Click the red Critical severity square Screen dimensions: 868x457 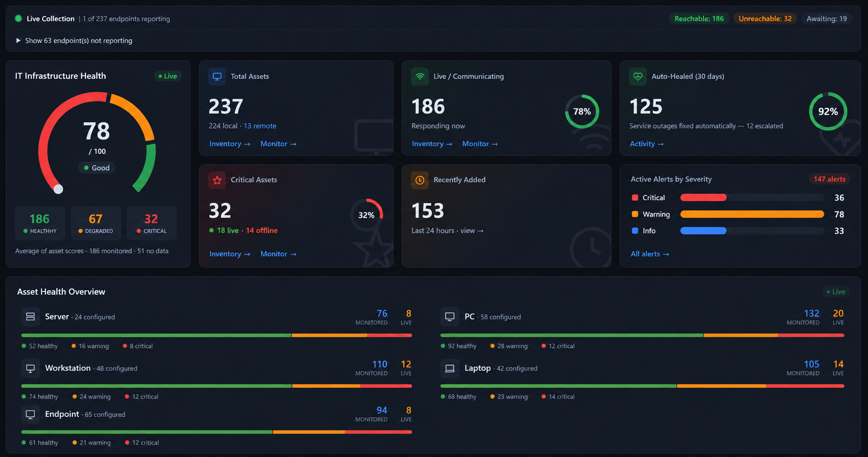pyautogui.click(x=635, y=198)
